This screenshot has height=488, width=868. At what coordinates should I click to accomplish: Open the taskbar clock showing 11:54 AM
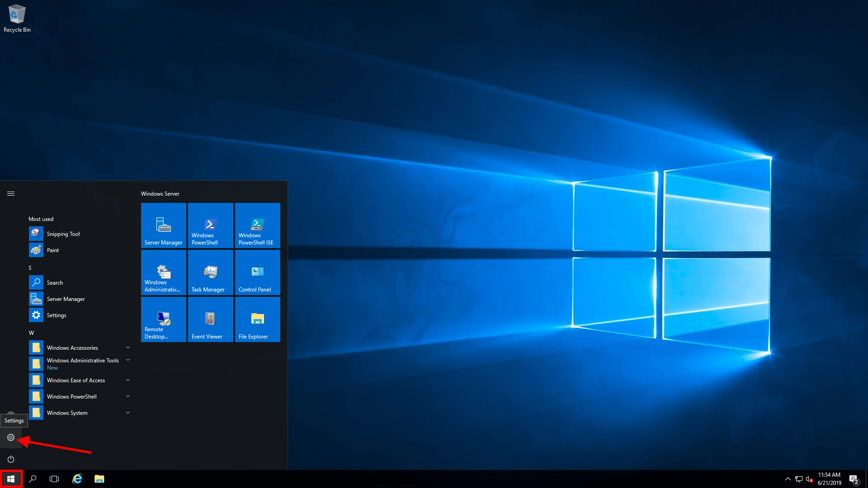pyautogui.click(x=829, y=479)
